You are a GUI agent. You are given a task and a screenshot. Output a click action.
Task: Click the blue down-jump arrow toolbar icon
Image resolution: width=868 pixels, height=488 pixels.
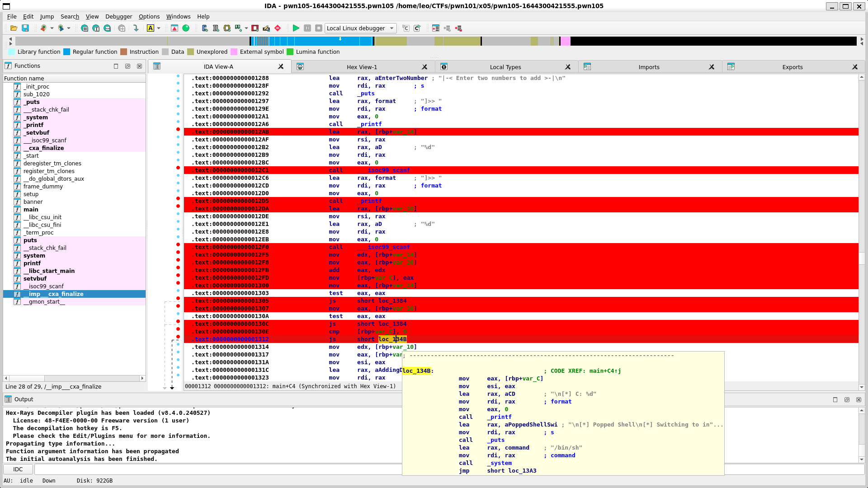tap(136, 28)
